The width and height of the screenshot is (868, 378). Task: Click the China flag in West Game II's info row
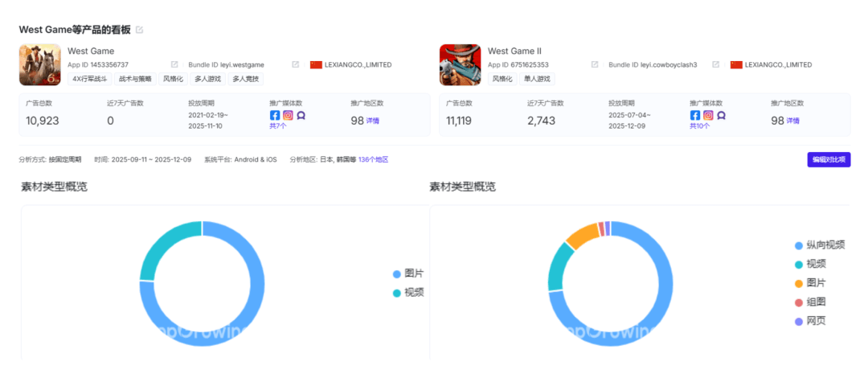tap(736, 65)
